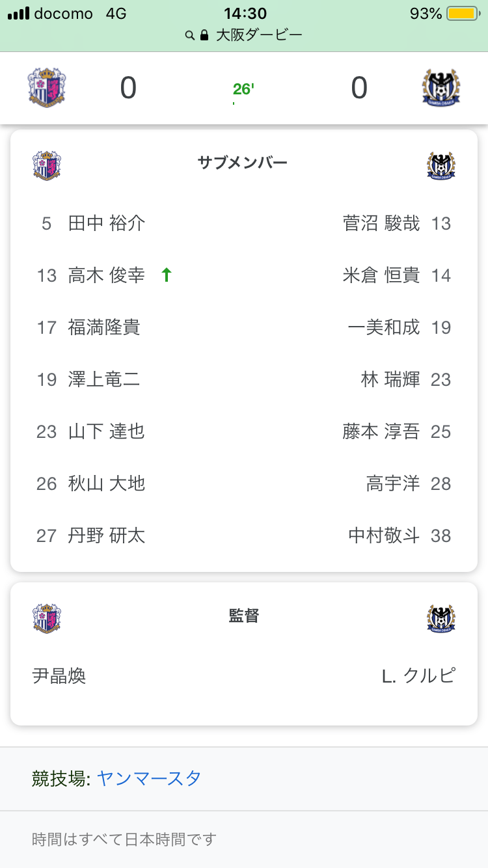Open manager 尹晶煥
The image size is (488, 868).
pos(59,676)
